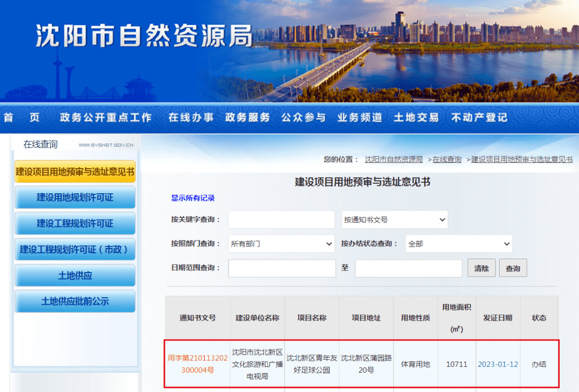Focus the start date range input field
The width and height of the screenshot is (579, 392).
point(282,268)
